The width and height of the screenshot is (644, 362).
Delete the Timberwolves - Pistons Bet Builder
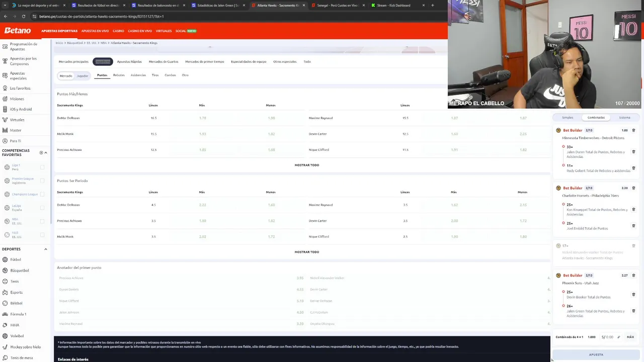pos(633,130)
